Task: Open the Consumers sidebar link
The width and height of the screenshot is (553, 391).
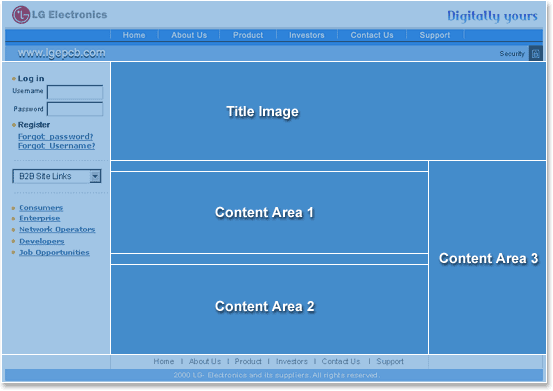Action: [x=41, y=208]
